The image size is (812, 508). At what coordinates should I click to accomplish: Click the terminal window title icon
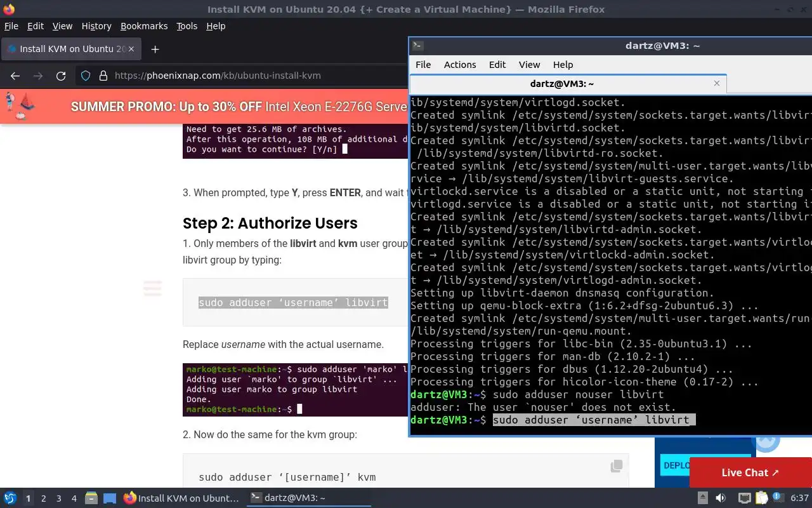[417, 46]
